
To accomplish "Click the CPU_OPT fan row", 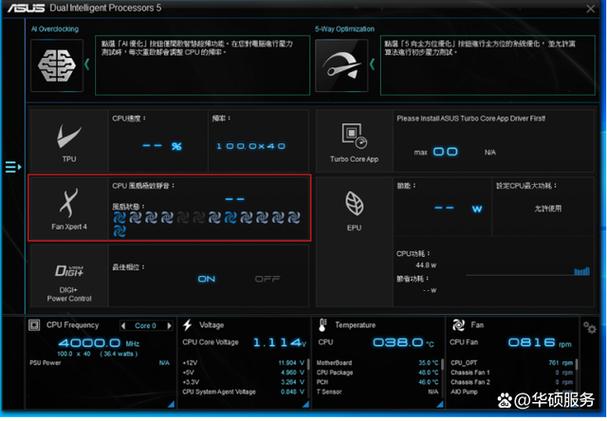I will [x=512, y=363].
